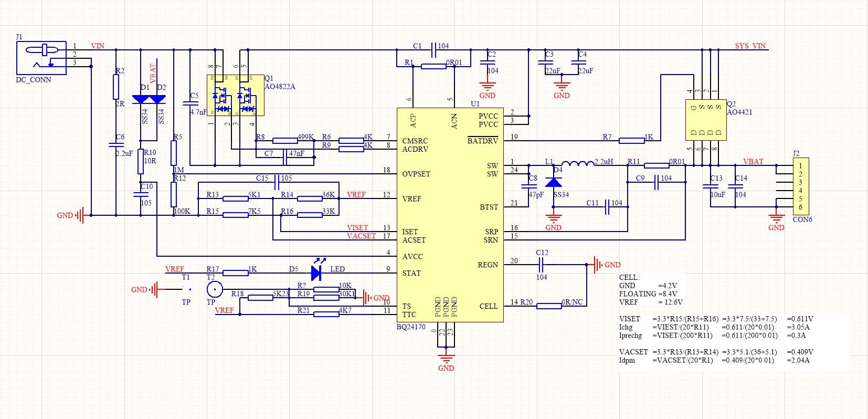Click the R11 sense resistor symbol
Screen dimensions: 868x419
[657, 165]
